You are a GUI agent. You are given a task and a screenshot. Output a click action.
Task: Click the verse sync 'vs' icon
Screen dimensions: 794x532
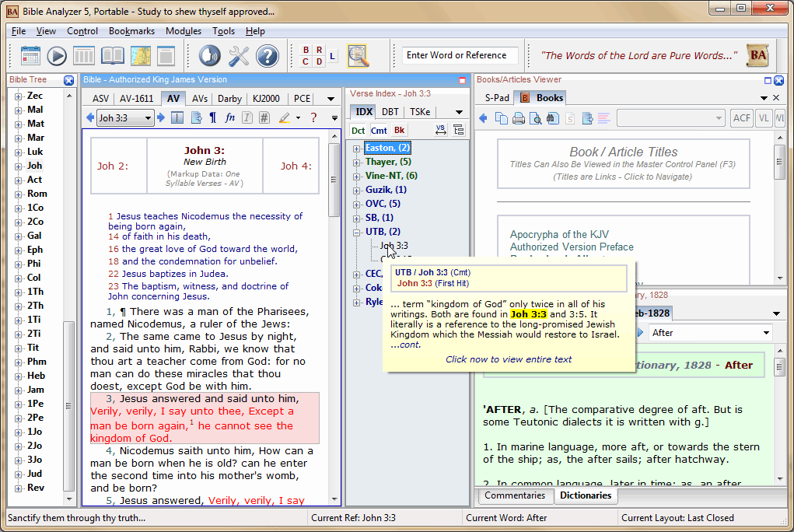click(x=440, y=130)
